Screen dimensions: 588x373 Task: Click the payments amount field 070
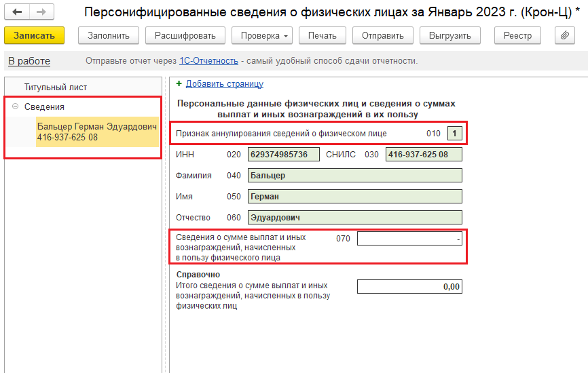[x=409, y=239]
